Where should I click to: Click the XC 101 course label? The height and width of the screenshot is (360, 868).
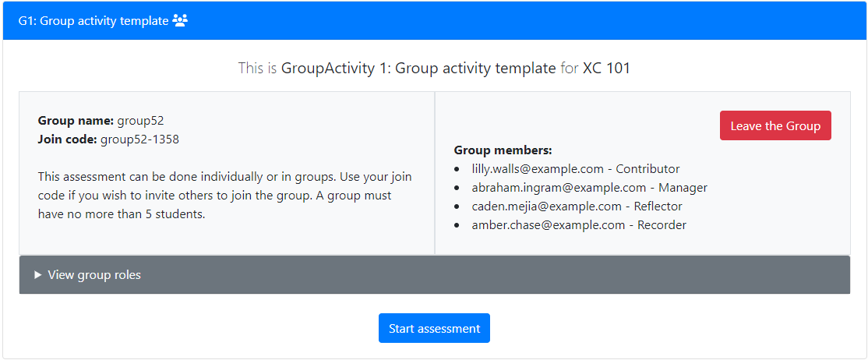pyautogui.click(x=606, y=69)
